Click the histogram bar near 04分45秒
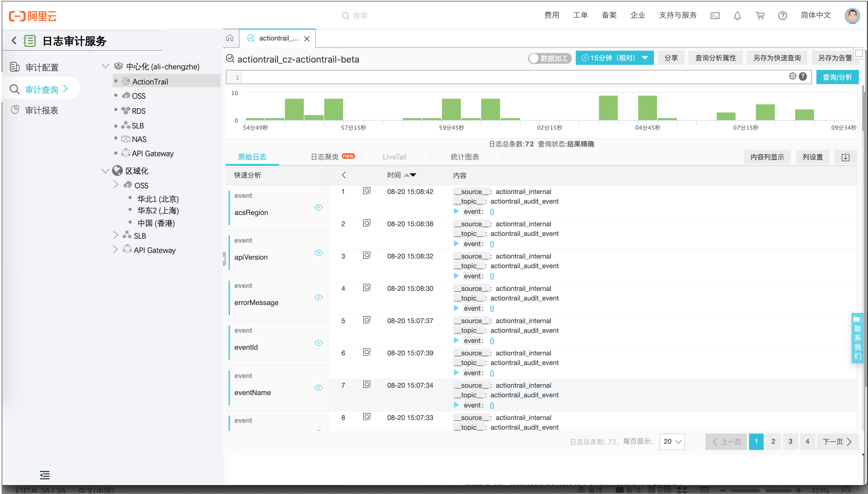The height and width of the screenshot is (494, 868). [647, 108]
